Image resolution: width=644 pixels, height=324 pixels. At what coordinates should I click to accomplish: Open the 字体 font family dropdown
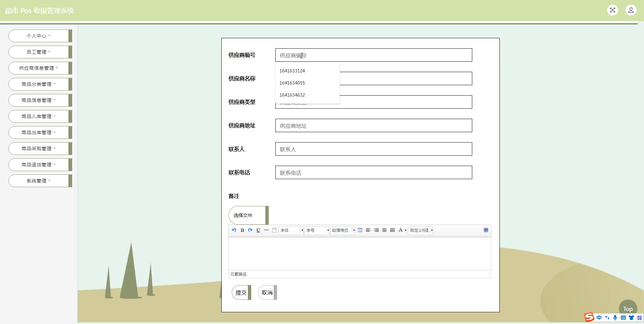click(x=291, y=230)
